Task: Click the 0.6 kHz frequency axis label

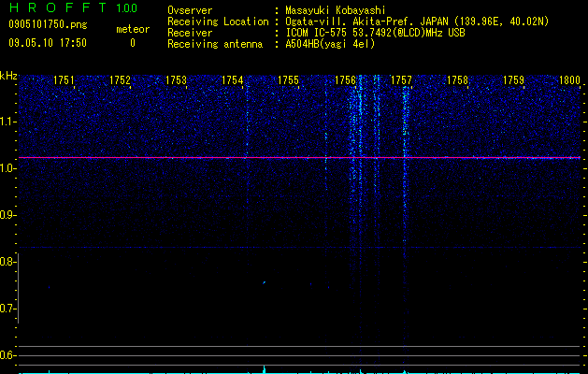Action: pos(8,355)
